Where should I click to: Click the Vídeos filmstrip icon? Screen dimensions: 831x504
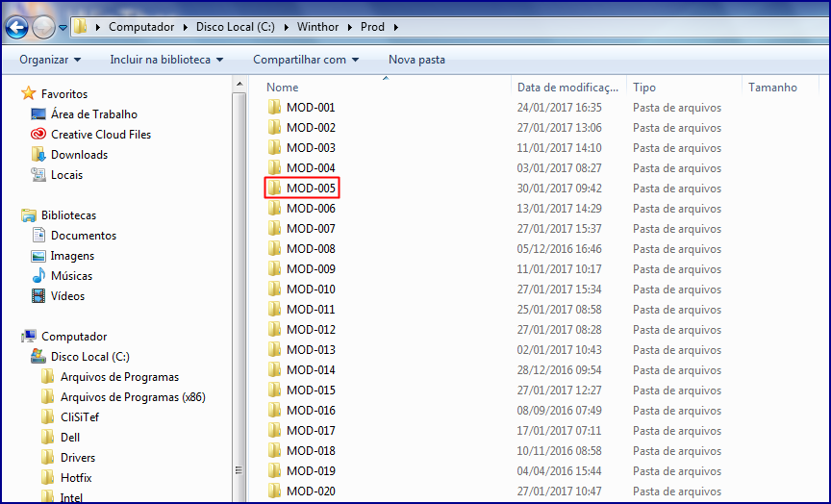[x=38, y=295]
